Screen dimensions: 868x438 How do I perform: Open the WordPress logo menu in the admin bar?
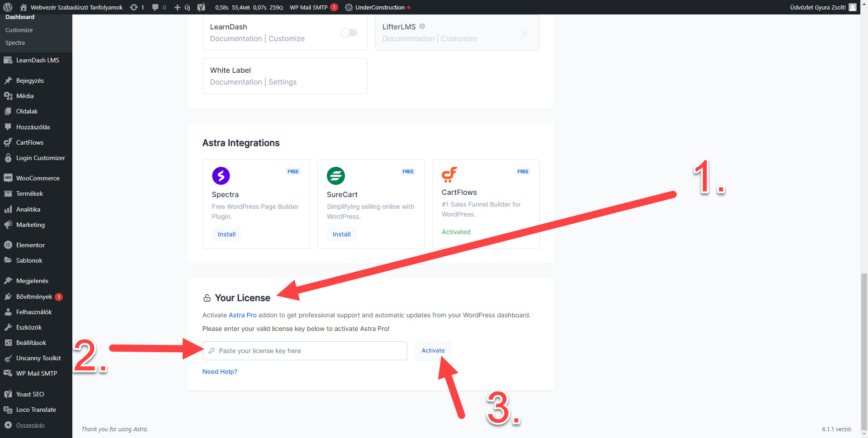(x=8, y=7)
